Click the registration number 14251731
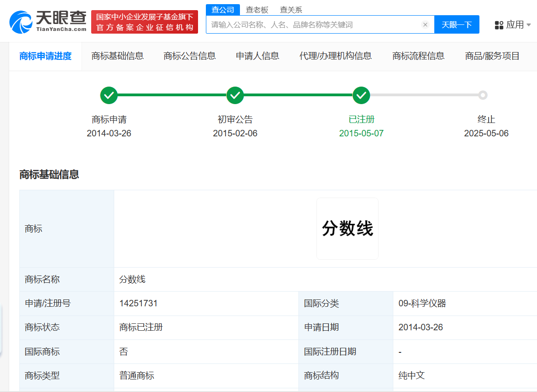The image size is (537, 392). tap(138, 304)
